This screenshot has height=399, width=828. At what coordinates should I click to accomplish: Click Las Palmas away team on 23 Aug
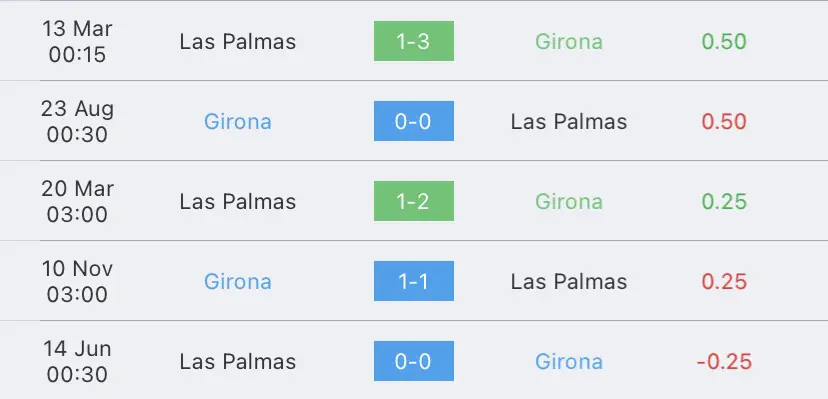click(569, 122)
